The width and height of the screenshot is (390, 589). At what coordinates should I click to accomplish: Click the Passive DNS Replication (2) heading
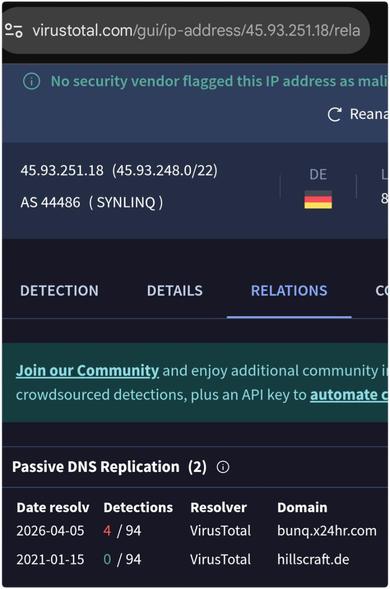(x=109, y=467)
